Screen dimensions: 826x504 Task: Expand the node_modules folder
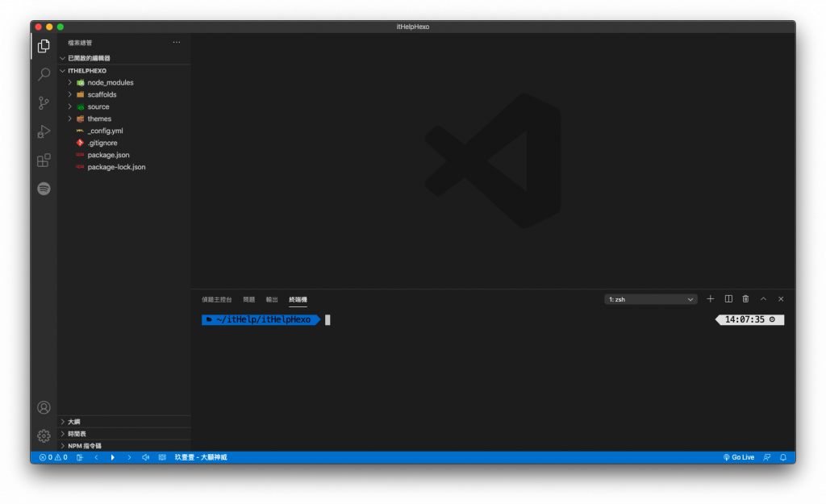click(x=123, y=82)
